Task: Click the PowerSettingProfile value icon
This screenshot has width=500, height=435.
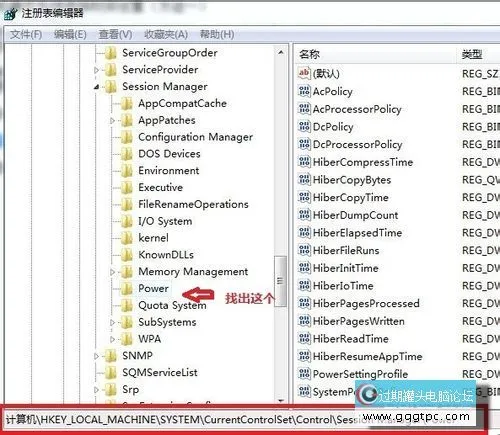Action: pyautogui.click(x=304, y=374)
